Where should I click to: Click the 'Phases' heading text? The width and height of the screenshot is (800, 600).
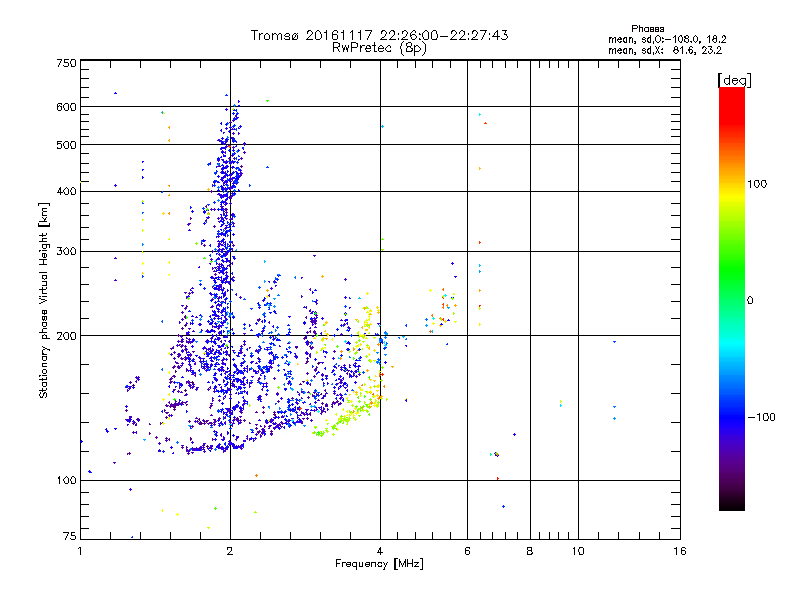point(647,29)
